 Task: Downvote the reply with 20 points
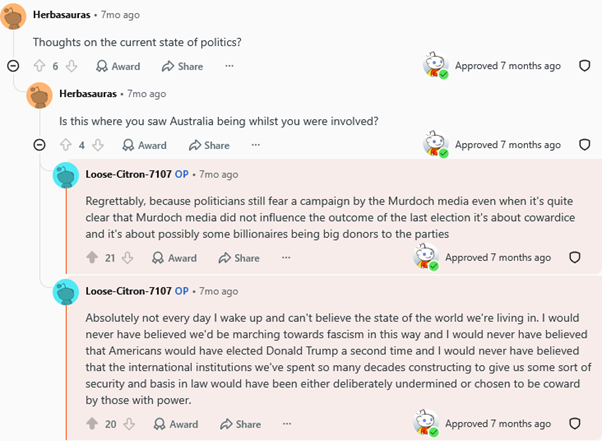[x=129, y=424]
